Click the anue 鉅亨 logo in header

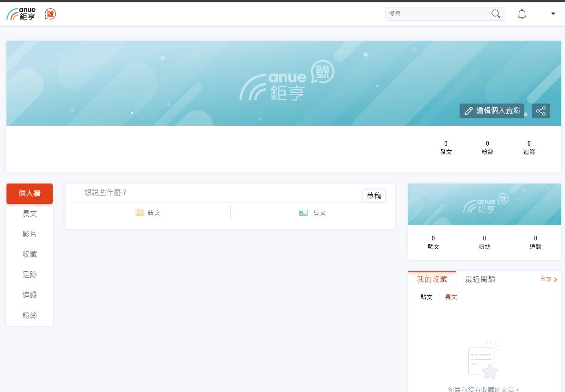click(21, 14)
